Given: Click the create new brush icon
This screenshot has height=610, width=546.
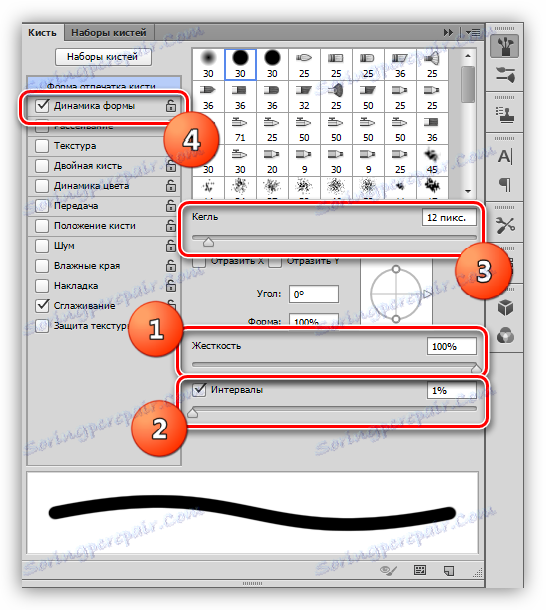Looking at the screenshot, I should 449,571.
